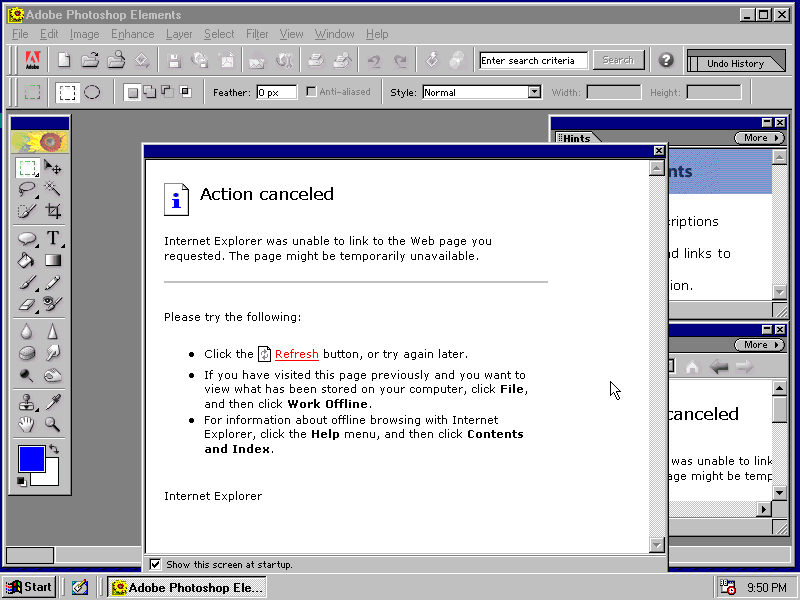Image resolution: width=800 pixels, height=600 pixels.
Task: Click the Browse folder-with-magnifier icon
Action: coord(116,60)
